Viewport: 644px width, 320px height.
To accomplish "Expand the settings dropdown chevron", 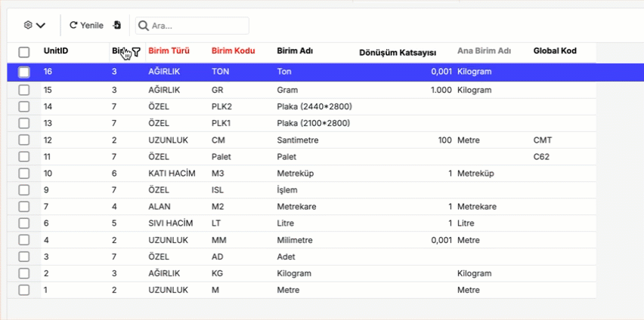I will (41, 25).
